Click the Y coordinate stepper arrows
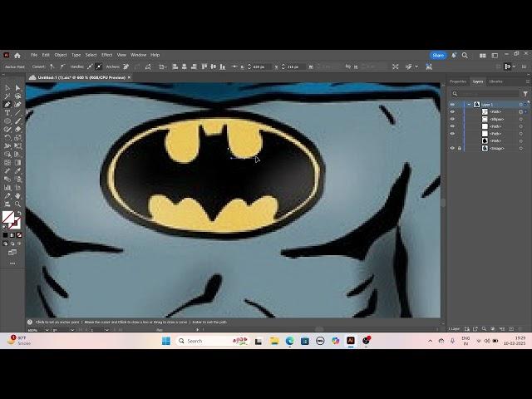532x399 pixels. tap(283, 66)
